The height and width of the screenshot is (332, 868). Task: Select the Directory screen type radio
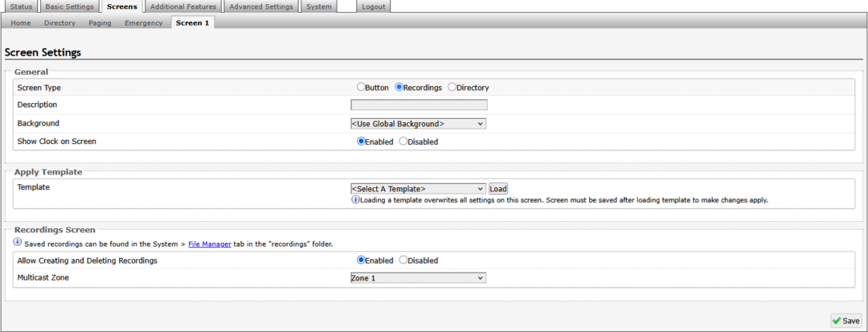452,88
